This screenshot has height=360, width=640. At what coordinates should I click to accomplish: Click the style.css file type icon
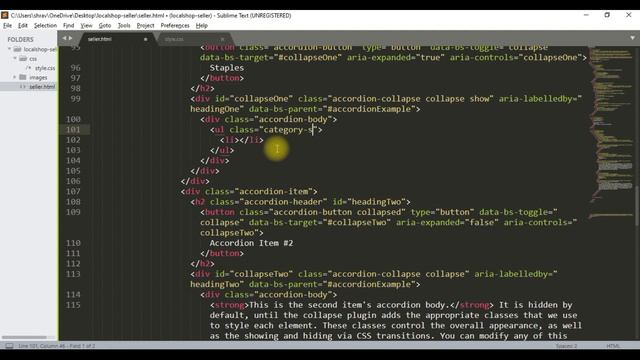click(x=29, y=68)
